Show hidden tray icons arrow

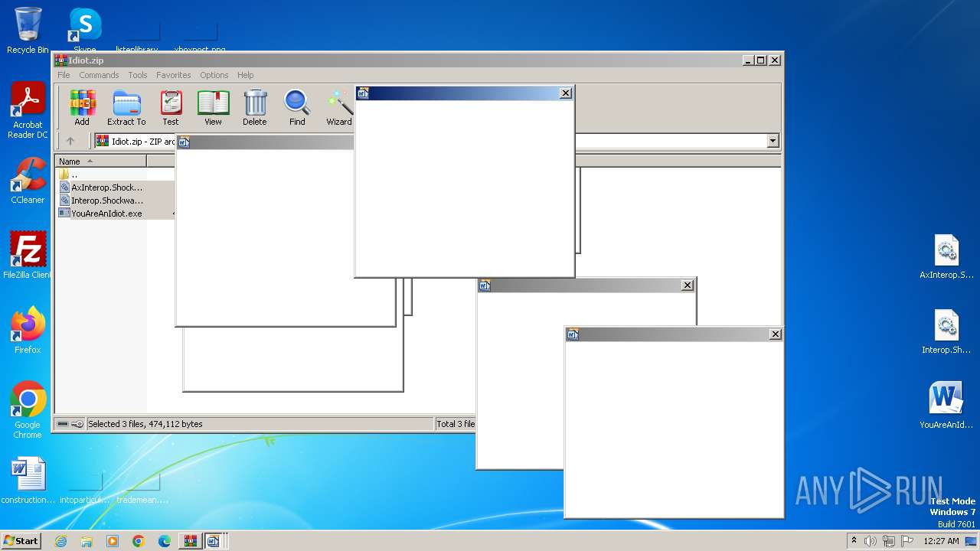pos(854,541)
